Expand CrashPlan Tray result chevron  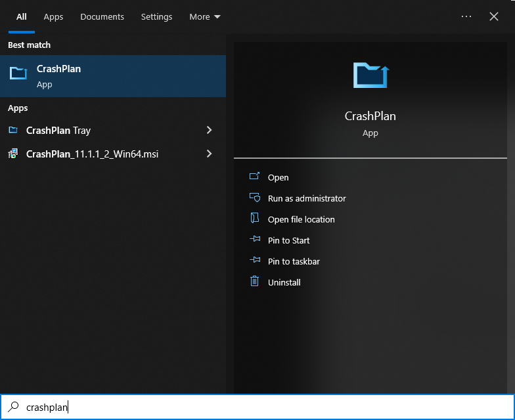(209, 130)
